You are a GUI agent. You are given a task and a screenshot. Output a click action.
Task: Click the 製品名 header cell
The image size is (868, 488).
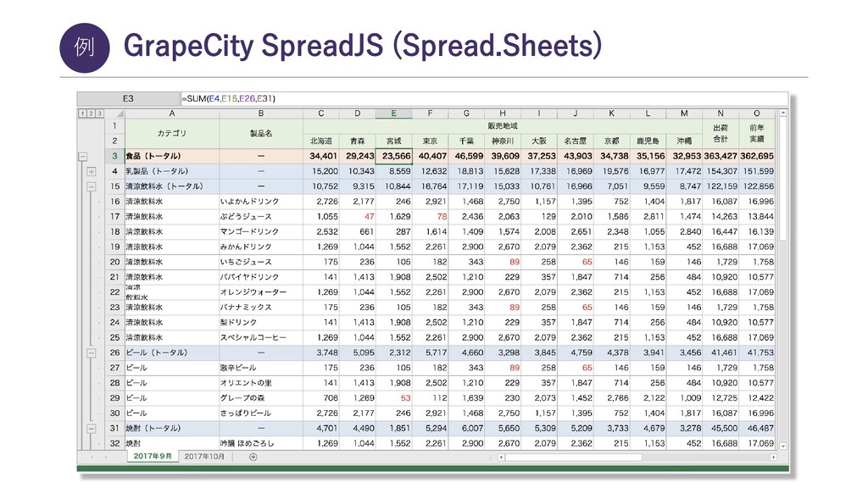click(x=261, y=133)
